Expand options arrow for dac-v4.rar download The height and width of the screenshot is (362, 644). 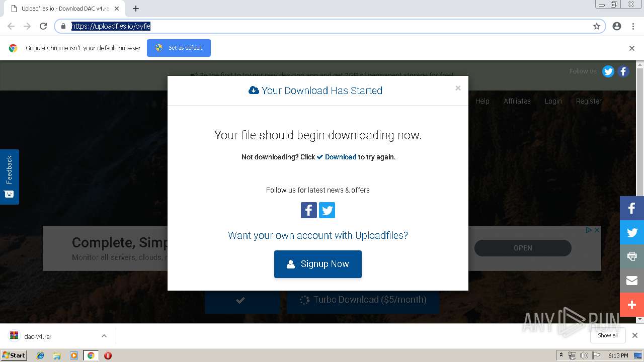(104, 336)
